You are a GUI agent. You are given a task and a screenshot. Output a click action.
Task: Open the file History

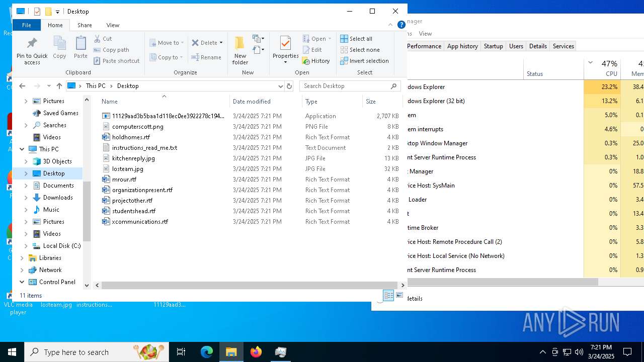click(316, 61)
